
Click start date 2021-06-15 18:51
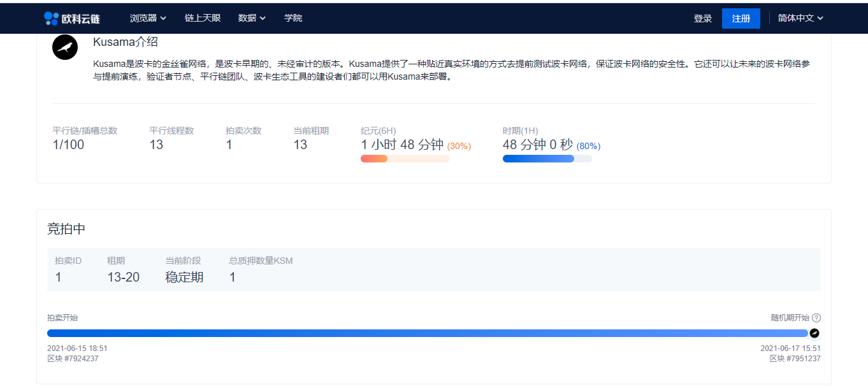(x=77, y=348)
